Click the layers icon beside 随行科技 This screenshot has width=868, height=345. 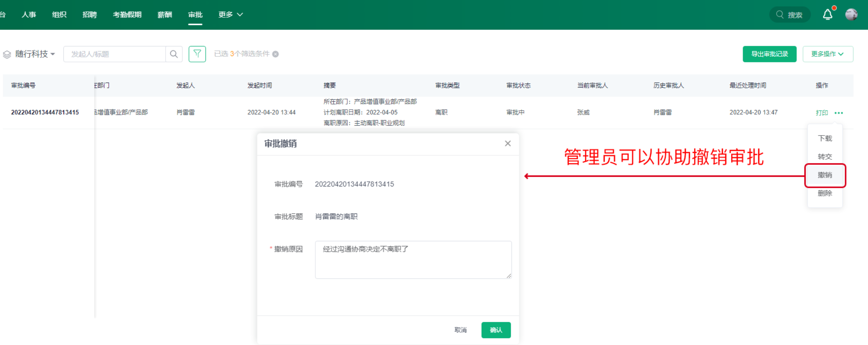(x=7, y=54)
